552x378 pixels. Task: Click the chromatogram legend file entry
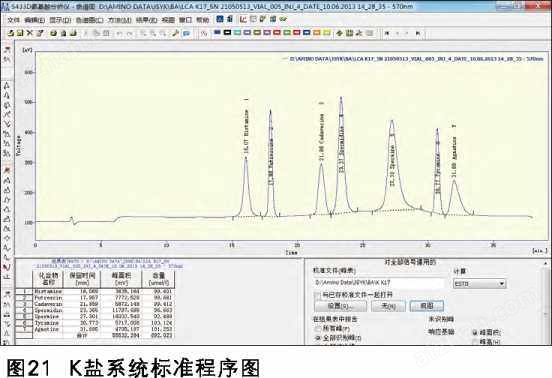[x=412, y=59]
